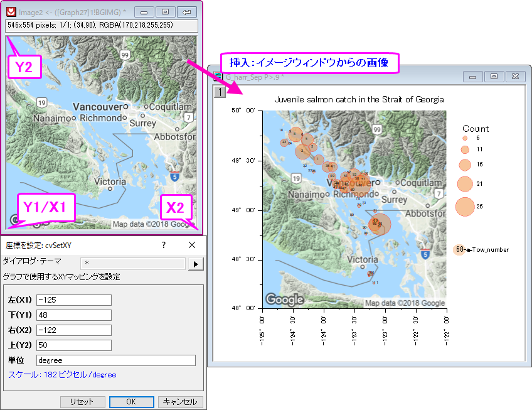Click the highway 19 marker on graph map
Screen dimensions: 532x410
(x=296, y=178)
